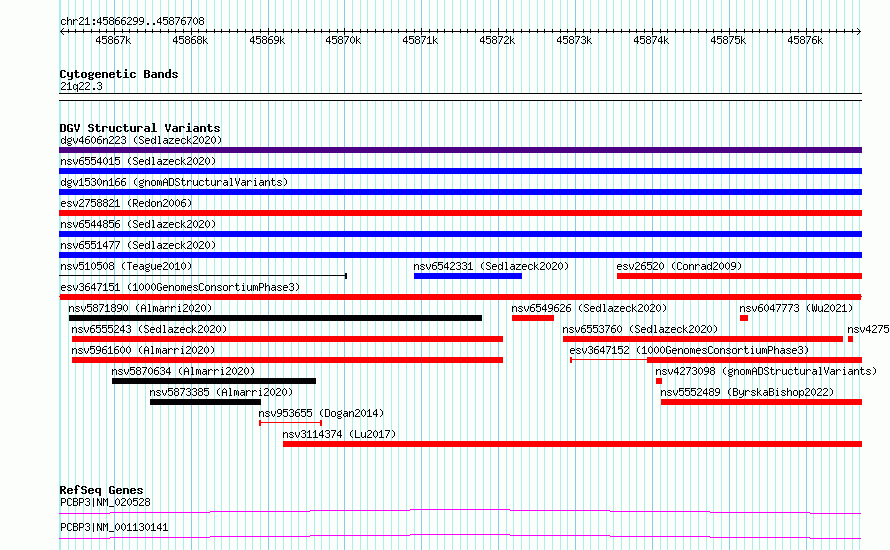
Task: Click the red nsv5552489 variant bar
Action: point(761,402)
